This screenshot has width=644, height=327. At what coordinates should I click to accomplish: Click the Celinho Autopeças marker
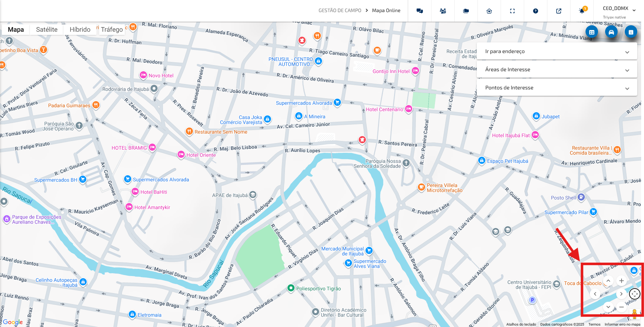click(x=83, y=282)
